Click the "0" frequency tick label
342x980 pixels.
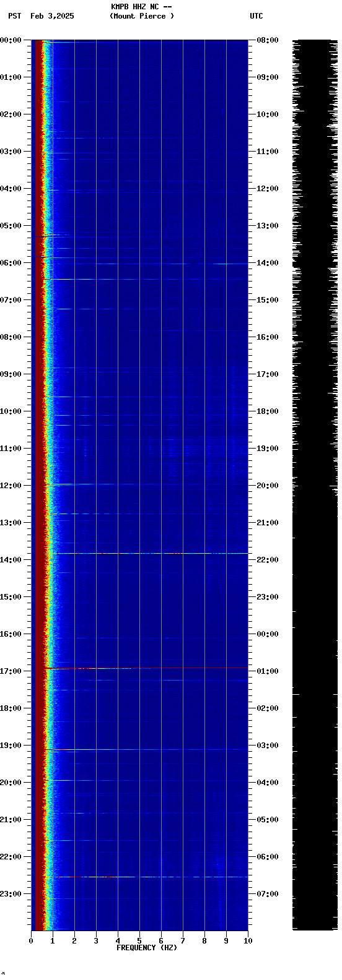[x=31, y=941]
